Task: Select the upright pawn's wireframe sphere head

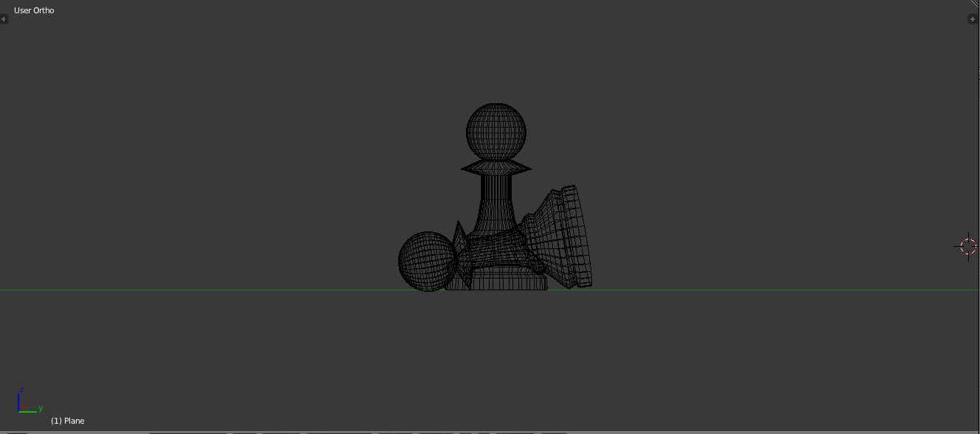Action: tap(496, 132)
